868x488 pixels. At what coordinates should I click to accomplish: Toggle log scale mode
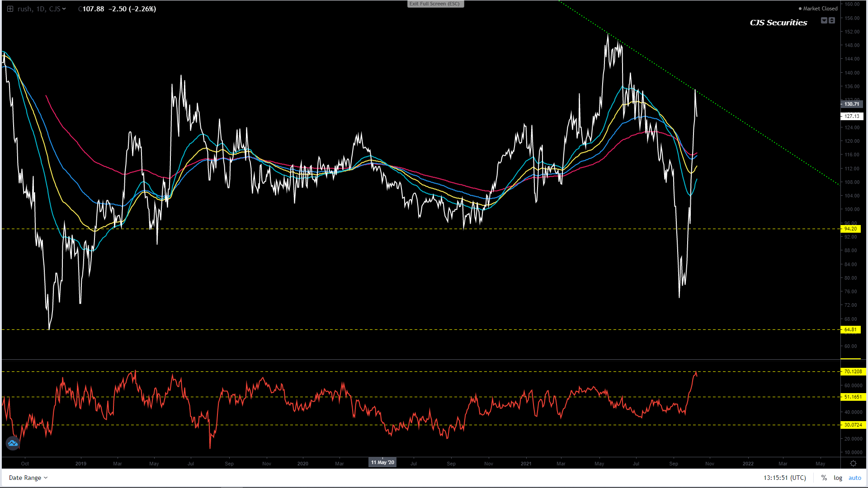(838, 478)
